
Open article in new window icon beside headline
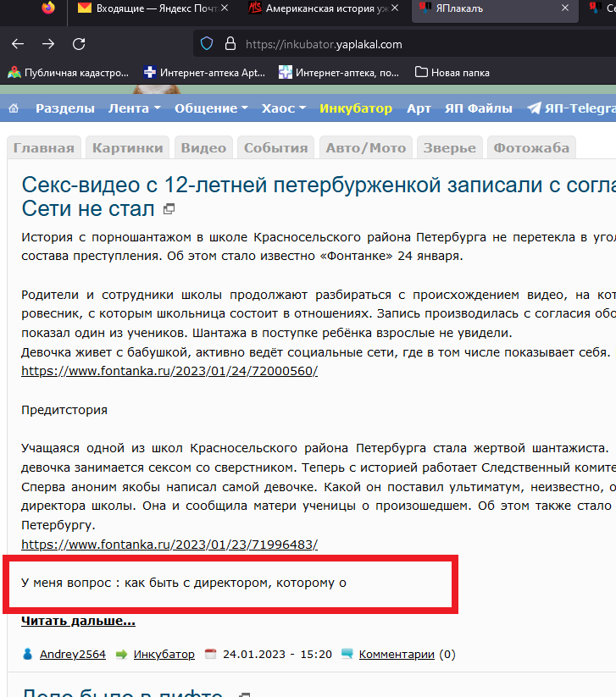(x=169, y=208)
